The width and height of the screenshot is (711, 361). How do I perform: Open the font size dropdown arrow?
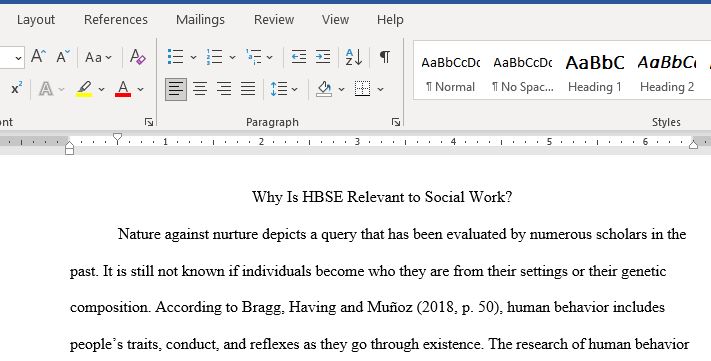coord(18,58)
